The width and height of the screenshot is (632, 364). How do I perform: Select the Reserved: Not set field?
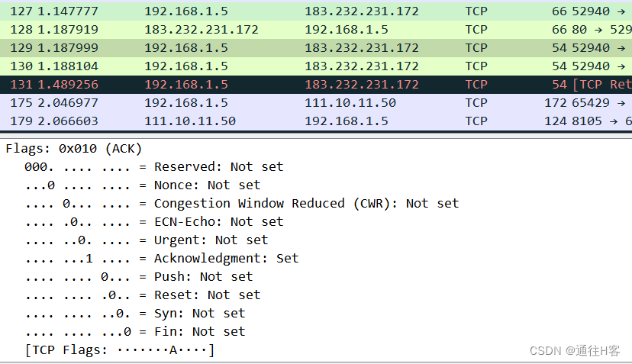tap(218, 166)
